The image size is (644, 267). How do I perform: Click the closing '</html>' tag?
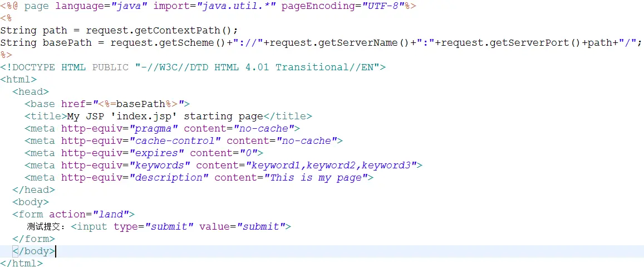click(x=21, y=263)
